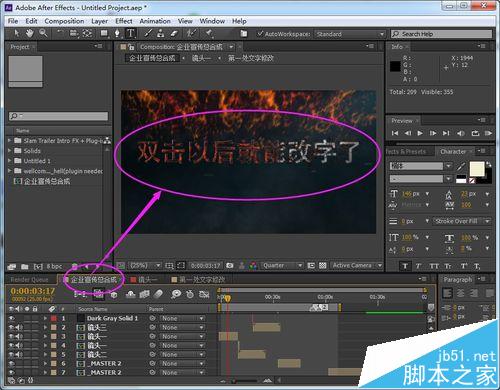The width and height of the screenshot is (500, 390).
Task: Click viewer timecode 0:00:03:17 button
Action: pyautogui.click(x=205, y=265)
